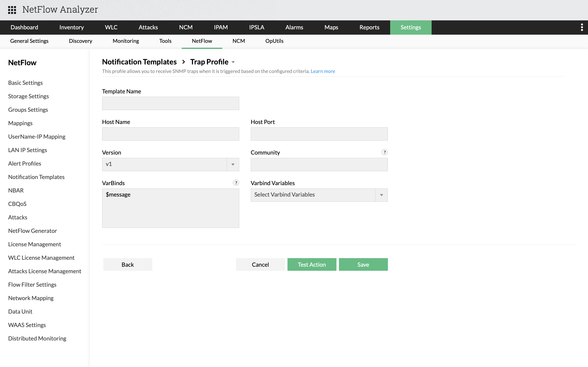Image resolution: width=588 pixels, height=367 pixels.
Task: Open the Learn more link
Action: [323, 71]
